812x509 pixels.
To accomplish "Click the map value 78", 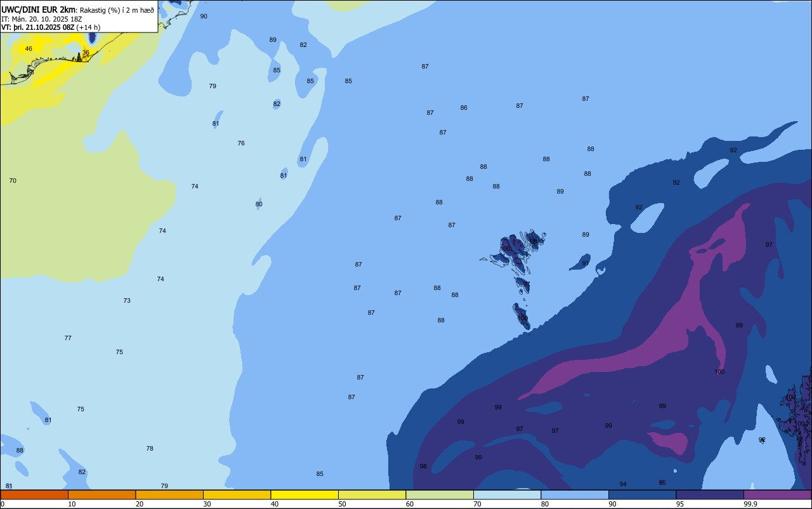I will pyautogui.click(x=150, y=449).
